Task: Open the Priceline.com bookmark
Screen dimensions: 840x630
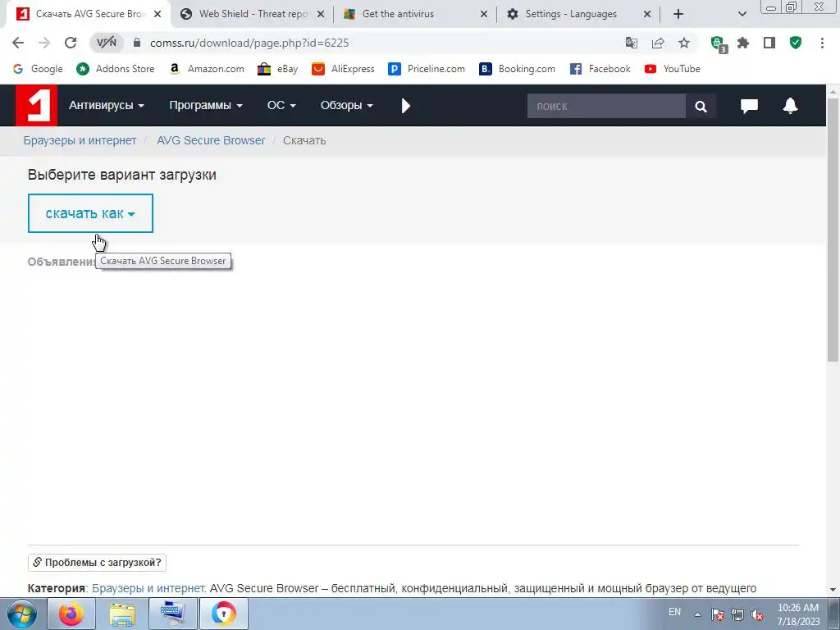Action: click(x=427, y=69)
